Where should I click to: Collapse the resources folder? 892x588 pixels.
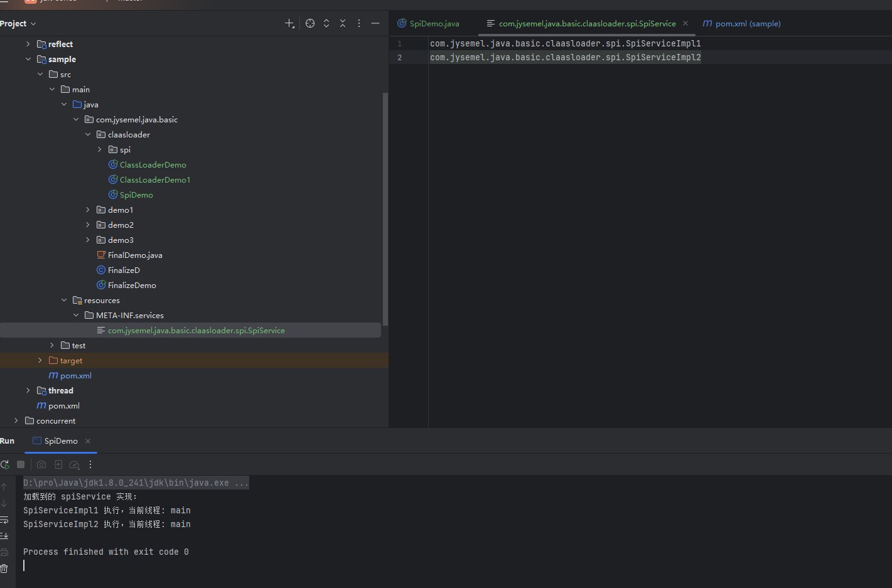(x=64, y=300)
